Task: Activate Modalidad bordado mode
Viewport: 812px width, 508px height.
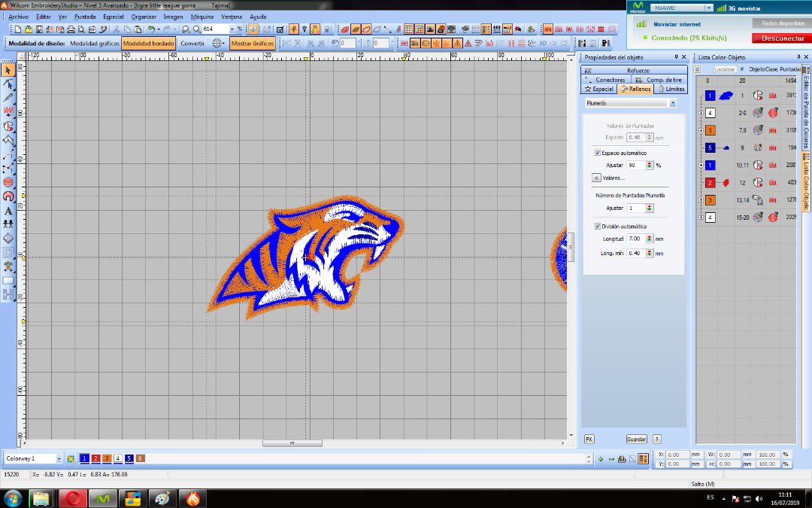Action: coord(149,44)
